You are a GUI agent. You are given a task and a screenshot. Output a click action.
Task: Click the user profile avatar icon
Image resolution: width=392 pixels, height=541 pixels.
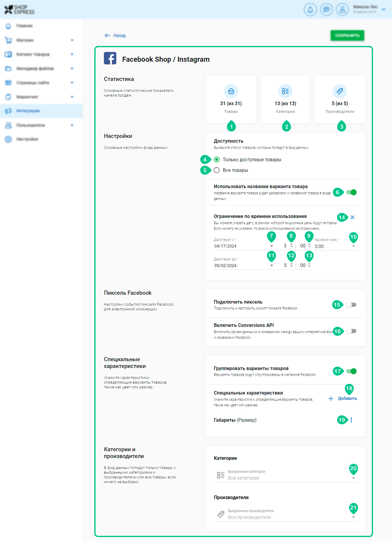(342, 9)
